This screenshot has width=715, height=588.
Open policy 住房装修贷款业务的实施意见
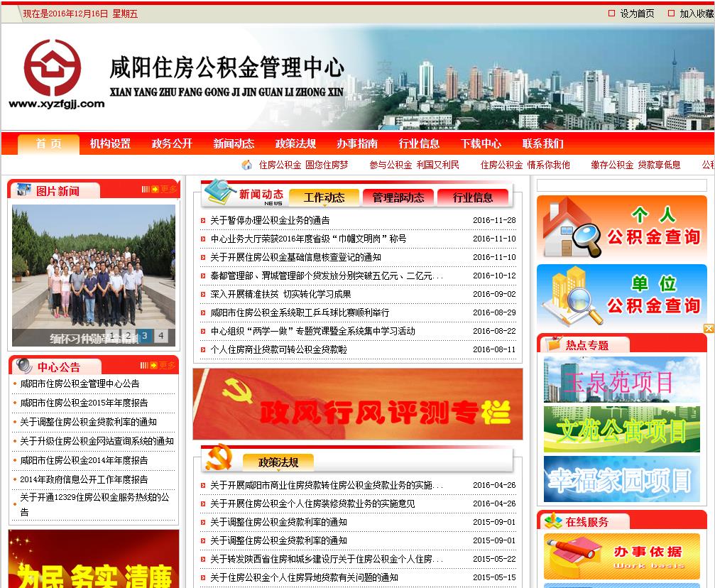312,503
